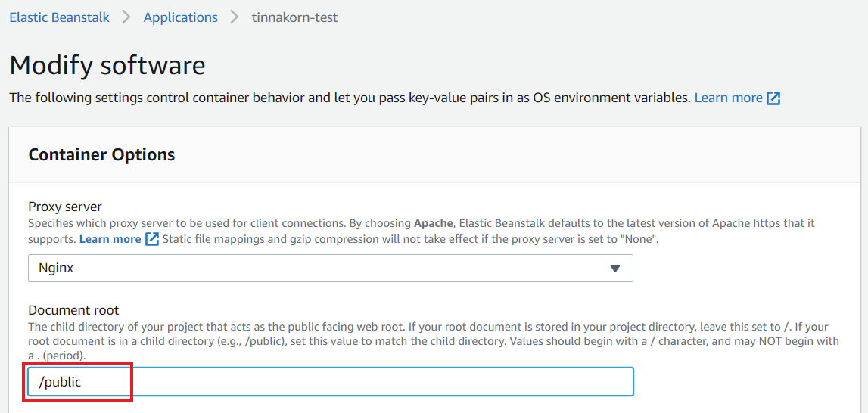This screenshot has width=868, height=413.
Task: Click the Proxy server field label
Action: tap(65, 207)
